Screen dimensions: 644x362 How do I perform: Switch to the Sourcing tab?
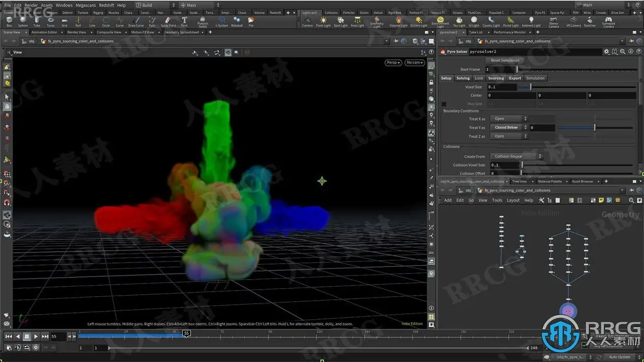click(x=496, y=78)
